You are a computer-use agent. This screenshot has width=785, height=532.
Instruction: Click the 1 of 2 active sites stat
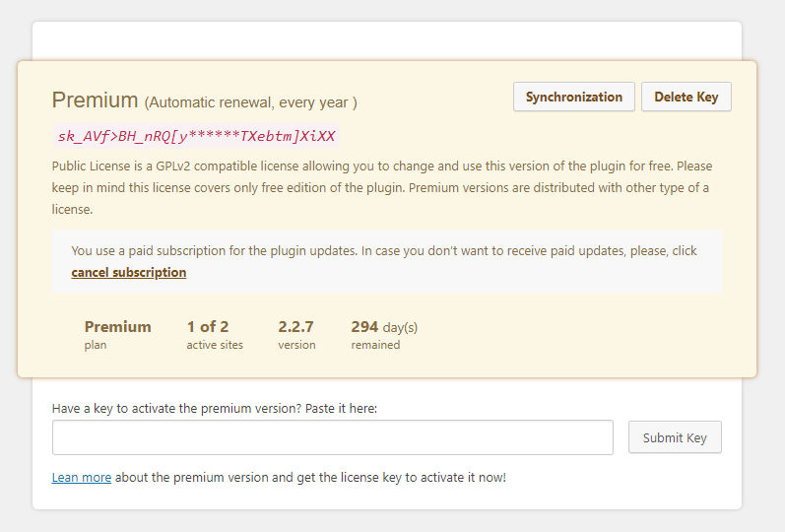point(208,327)
